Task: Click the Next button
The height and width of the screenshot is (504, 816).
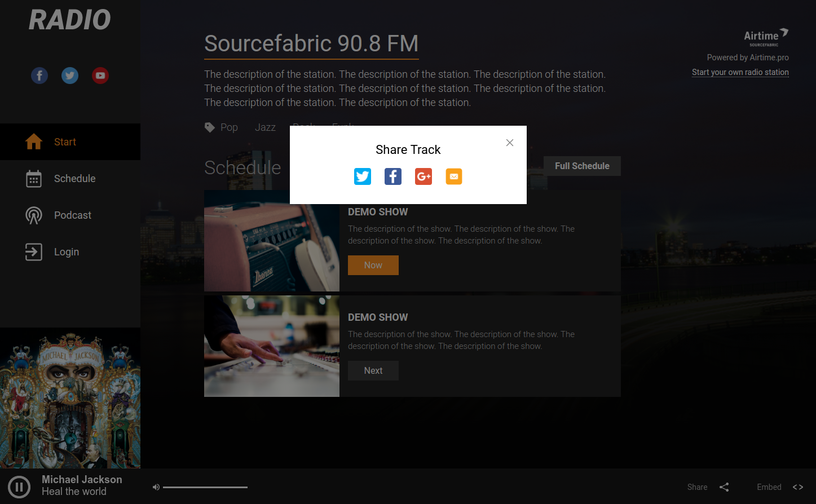Action: click(x=373, y=370)
